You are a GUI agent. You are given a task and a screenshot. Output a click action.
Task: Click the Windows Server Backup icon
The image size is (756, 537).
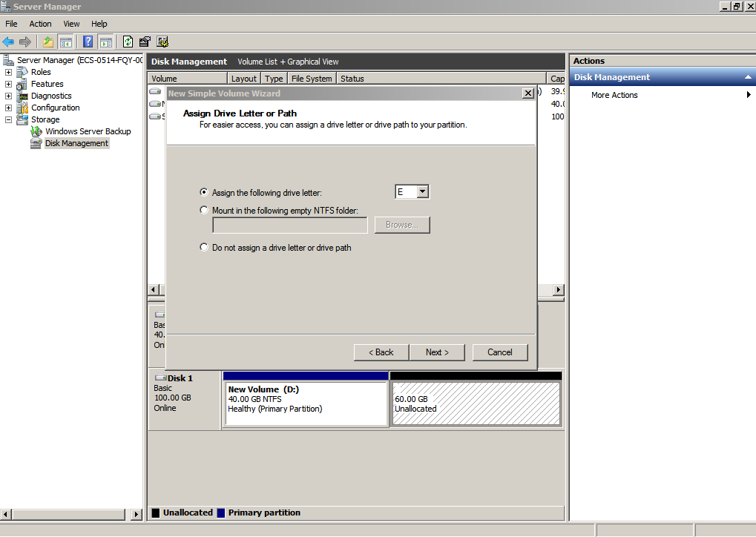tap(36, 131)
